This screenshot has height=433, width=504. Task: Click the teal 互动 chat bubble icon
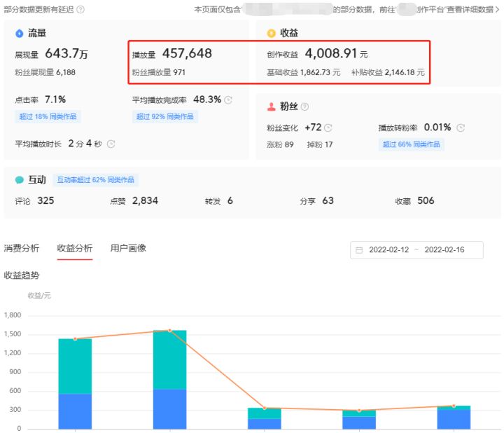19,180
